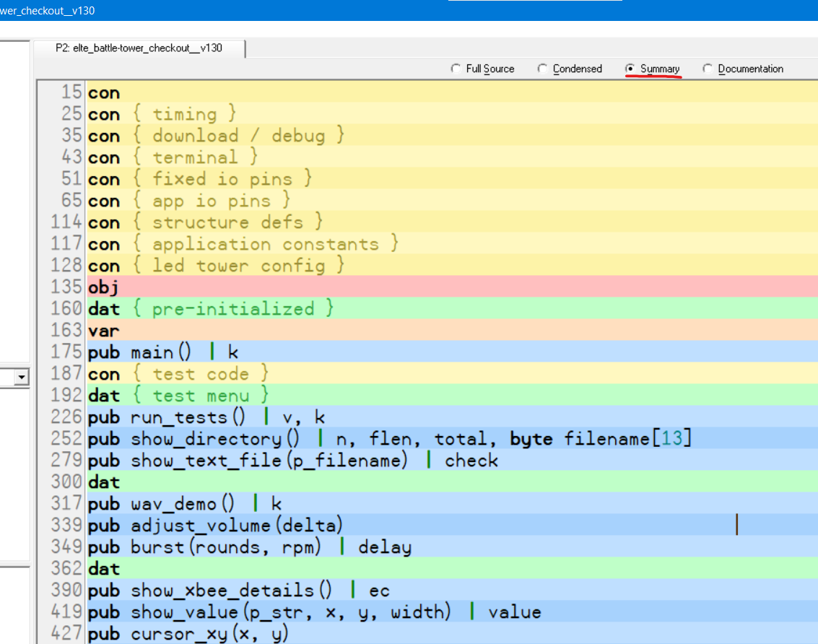This screenshot has height=644, width=818.
Task: Click the 'pub show_directory()' line 252
Action: (453, 439)
